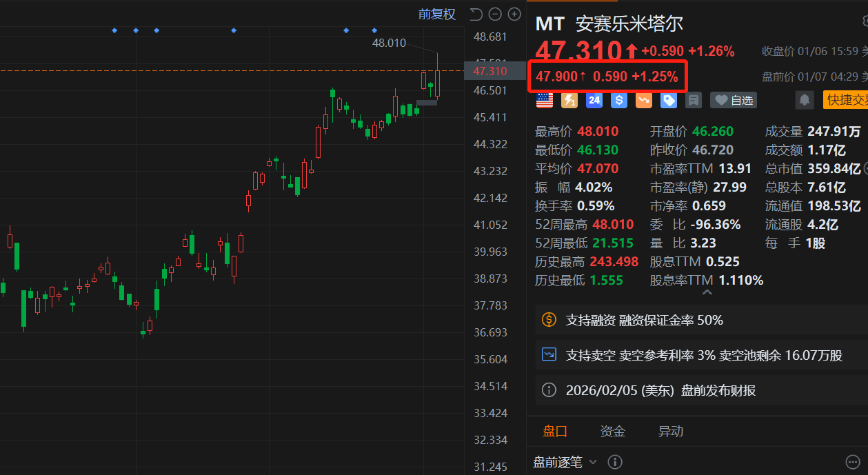Image resolution: width=868 pixels, height=475 pixels.
Task: Switch to the 资金 tab
Action: [613, 432]
